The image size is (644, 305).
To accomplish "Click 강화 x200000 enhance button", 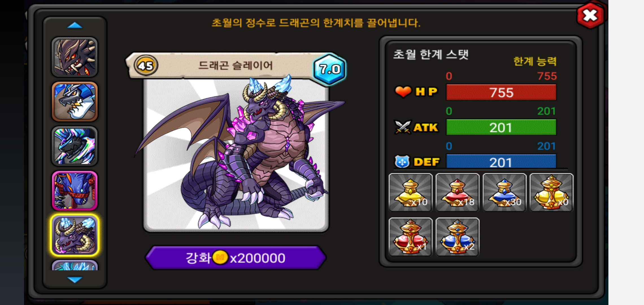I will (x=236, y=258).
